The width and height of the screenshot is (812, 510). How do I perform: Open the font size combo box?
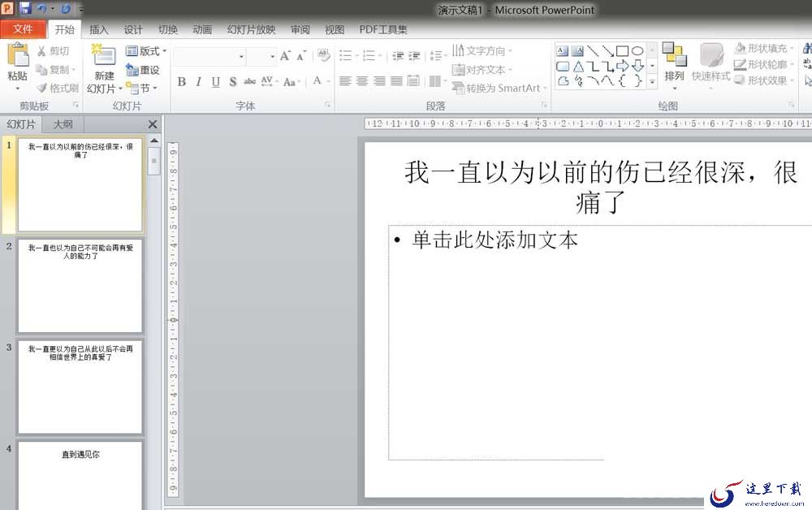[x=261, y=56]
